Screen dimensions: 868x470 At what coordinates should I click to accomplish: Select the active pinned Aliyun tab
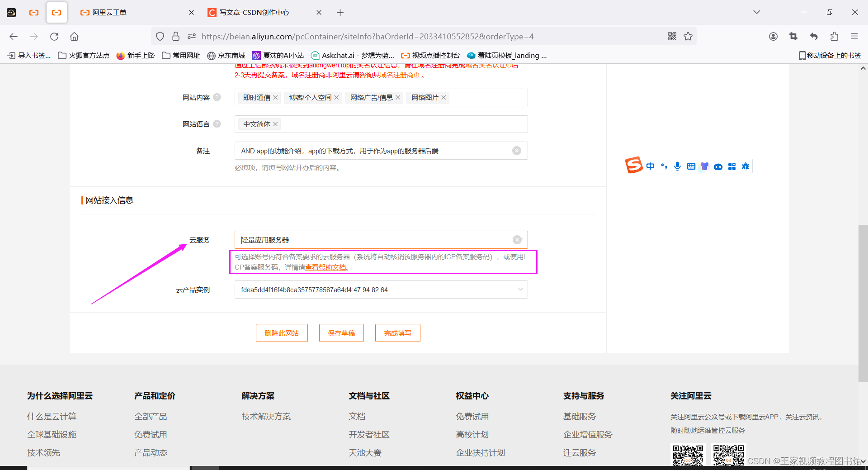pyautogui.click(x=57, y=13)
